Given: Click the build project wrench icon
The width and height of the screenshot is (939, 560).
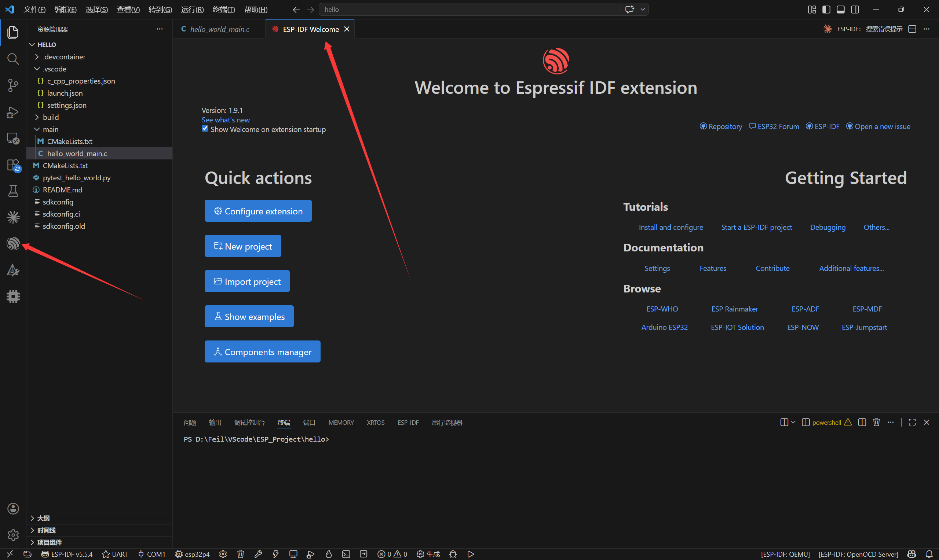Looking at the screenshot, I should (x=258, y=554).
